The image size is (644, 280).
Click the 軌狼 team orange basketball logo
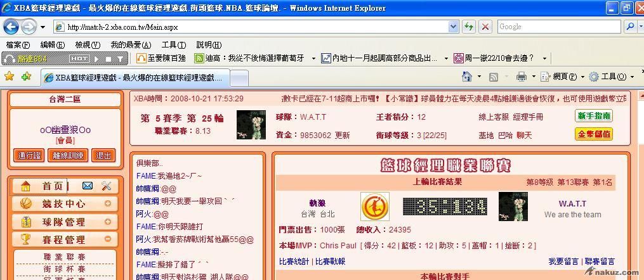pos(375,207)
